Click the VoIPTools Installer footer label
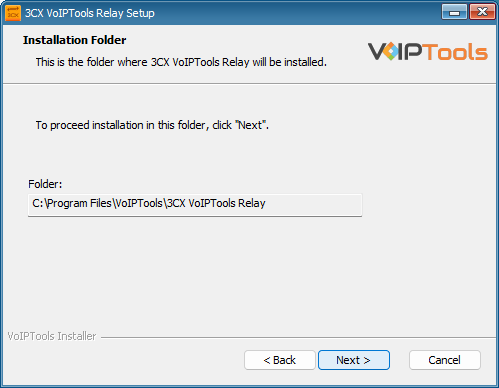This screenshot has width=499, height=388. 52,336
